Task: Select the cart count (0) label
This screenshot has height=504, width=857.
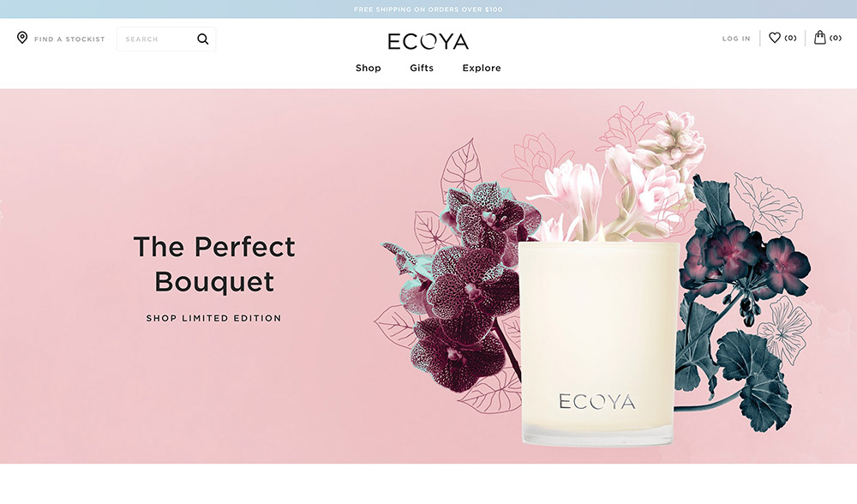Action: [835, 38]
